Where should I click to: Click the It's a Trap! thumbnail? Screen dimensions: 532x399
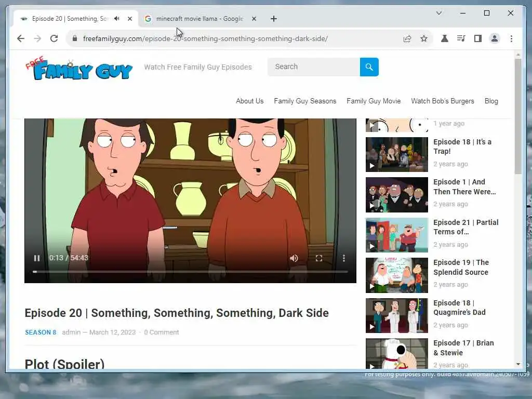[396, 154]
